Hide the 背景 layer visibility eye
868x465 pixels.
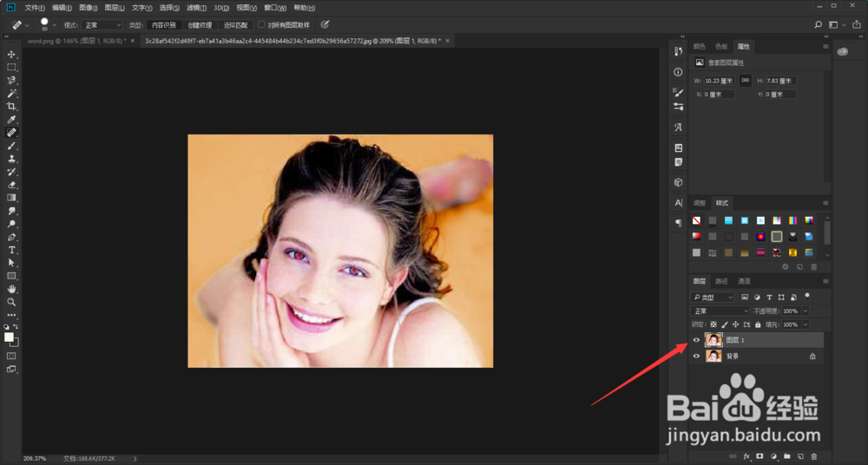coord(696,357)
